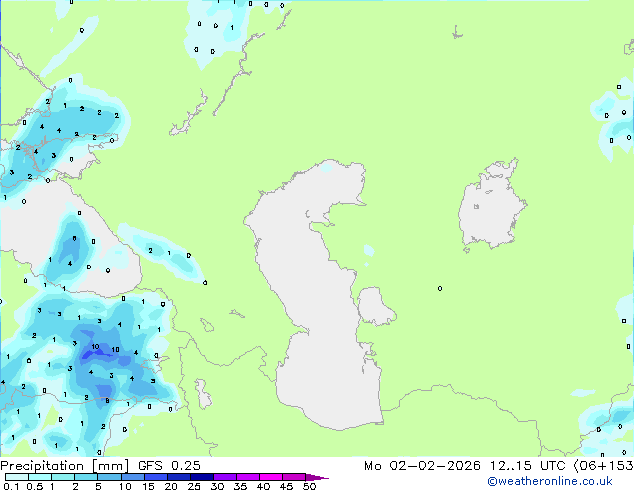The height and width of the screenshot is (490, 634).
Task: Pick the 5–10 mm legend swatch
Action: point(109,477)
